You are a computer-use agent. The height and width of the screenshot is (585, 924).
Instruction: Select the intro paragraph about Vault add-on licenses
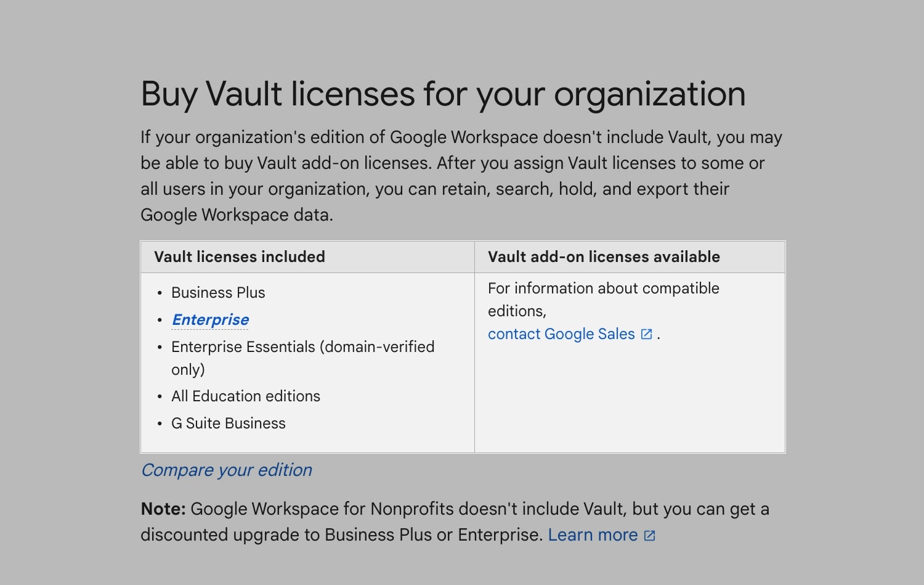point(461,176)
